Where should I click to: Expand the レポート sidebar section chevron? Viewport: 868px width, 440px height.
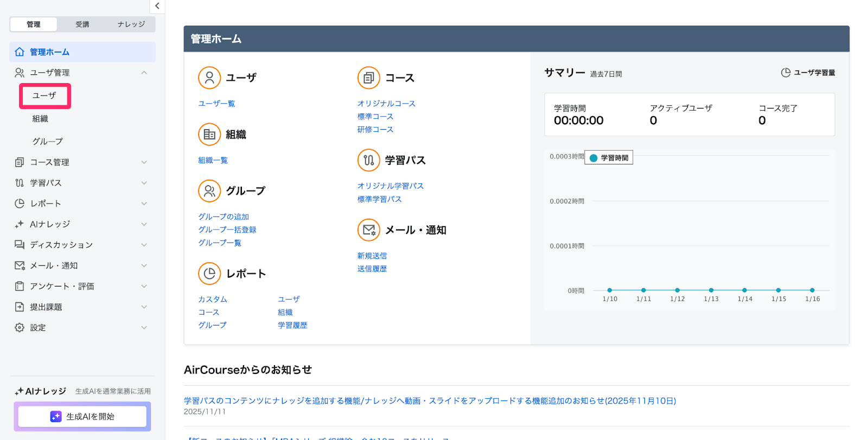tap(144, 203)
